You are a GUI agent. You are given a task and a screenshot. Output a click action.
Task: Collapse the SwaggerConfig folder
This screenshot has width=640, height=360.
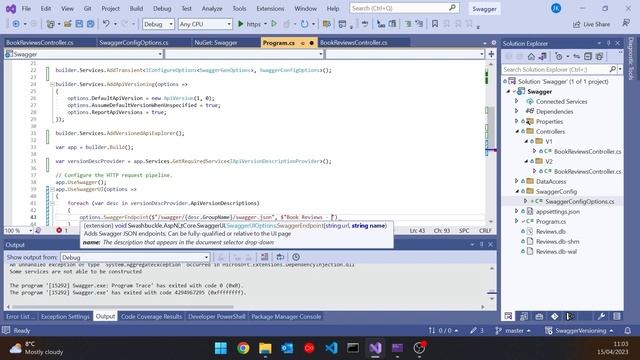517,191
